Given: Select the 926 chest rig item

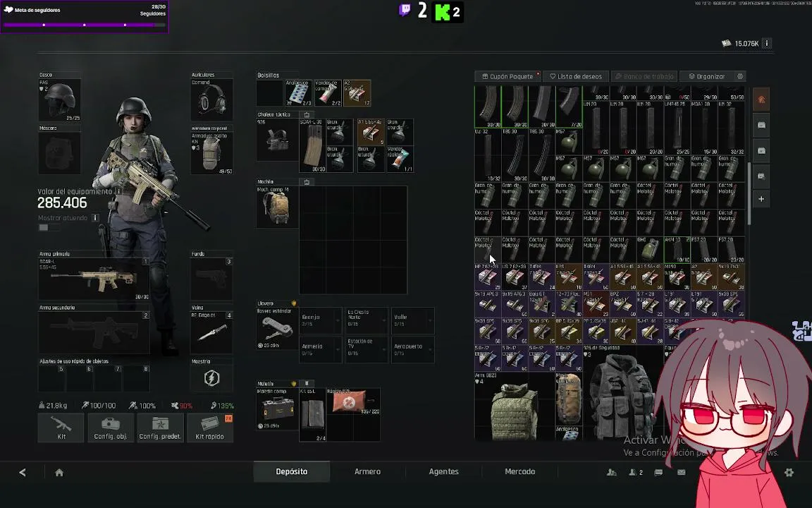Looking at the screenshot, I should pos(278,140).
